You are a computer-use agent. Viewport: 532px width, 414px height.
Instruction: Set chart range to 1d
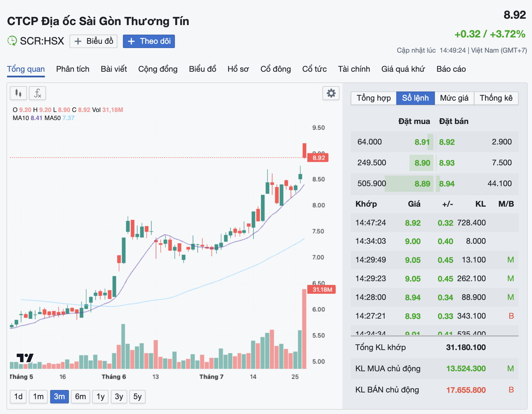point(18,397)
